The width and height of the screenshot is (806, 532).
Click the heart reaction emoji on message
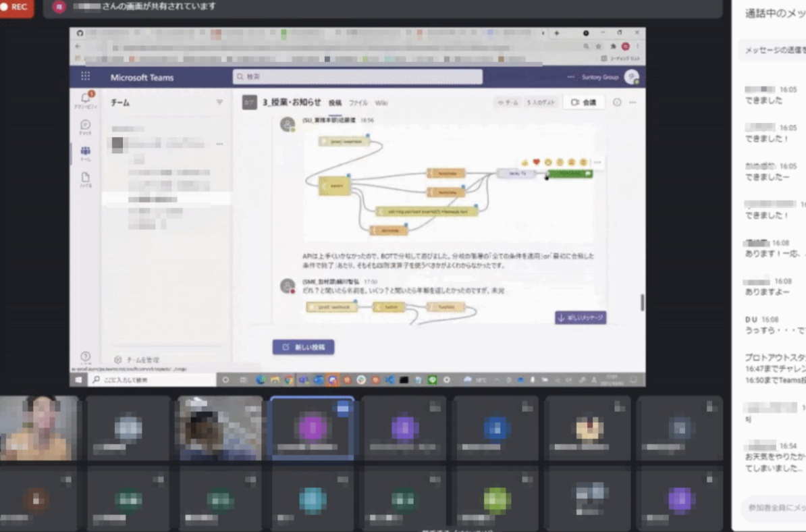(x=536, y=162)
